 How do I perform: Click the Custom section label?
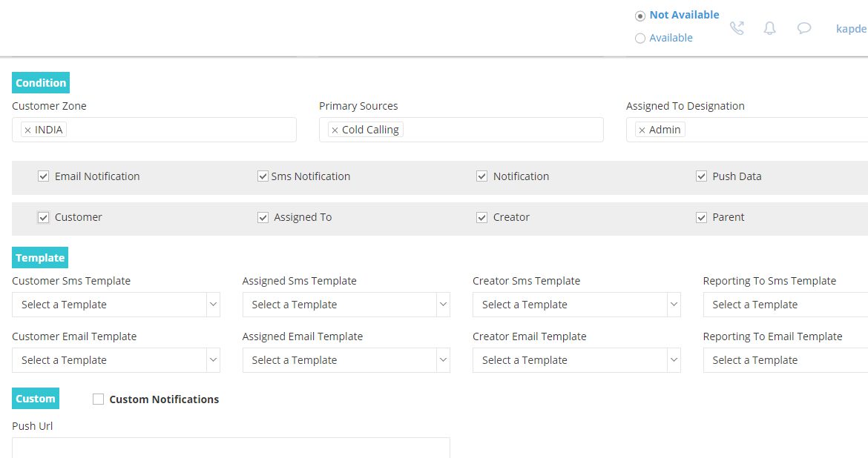(x=36, y=398)
